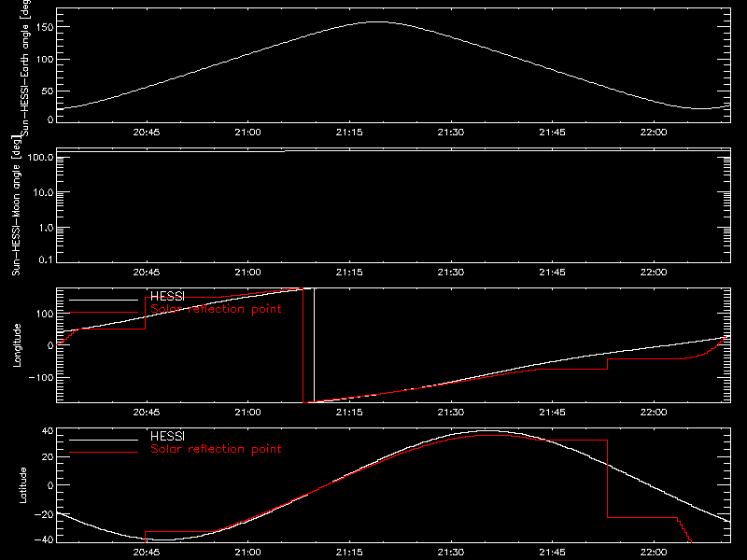The image size is (747, 560).
Task: Click '21:45' under the Latitude plot
Action: pyautogui.click(x=552, y=553)
